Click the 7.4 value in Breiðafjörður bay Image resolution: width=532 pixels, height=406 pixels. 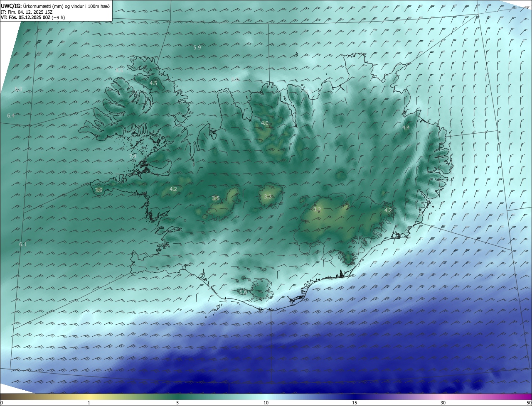[133, 157]
